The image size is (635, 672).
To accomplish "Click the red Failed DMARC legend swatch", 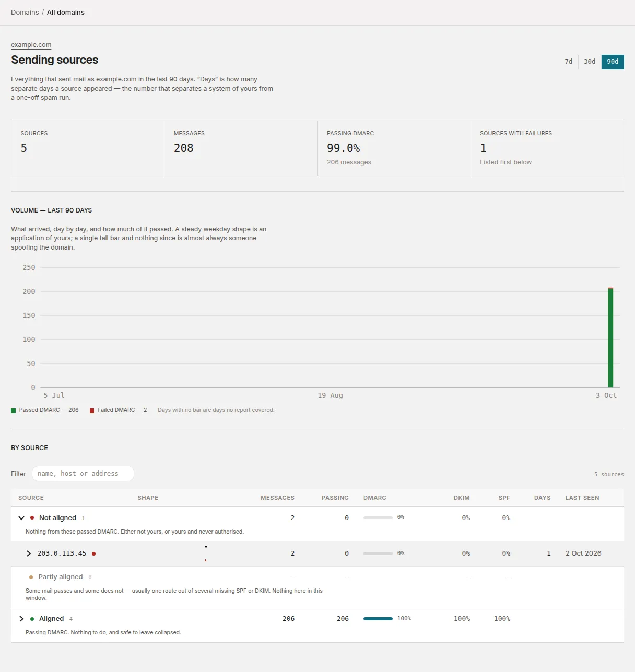I will coord(92,410).
